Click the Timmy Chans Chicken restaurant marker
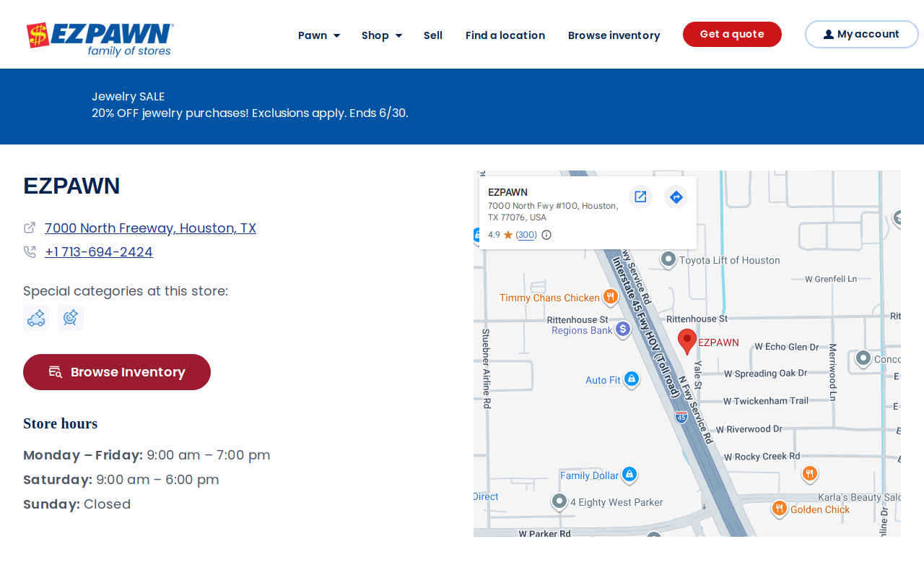 tap(611, 297)
